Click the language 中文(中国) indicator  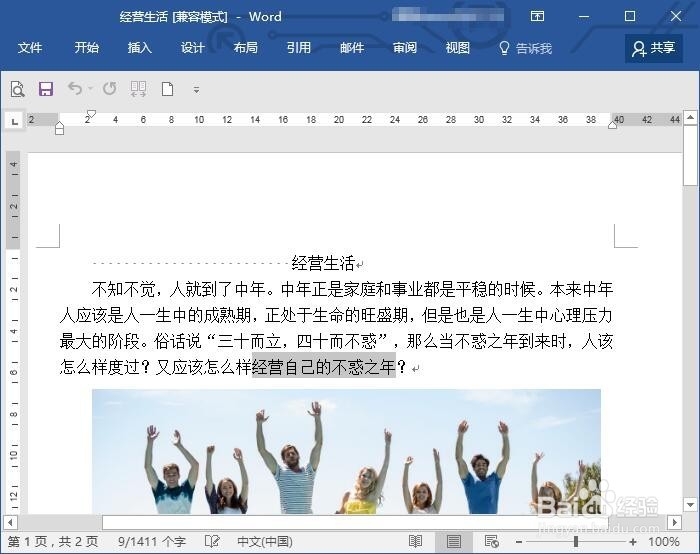(265, 542)
